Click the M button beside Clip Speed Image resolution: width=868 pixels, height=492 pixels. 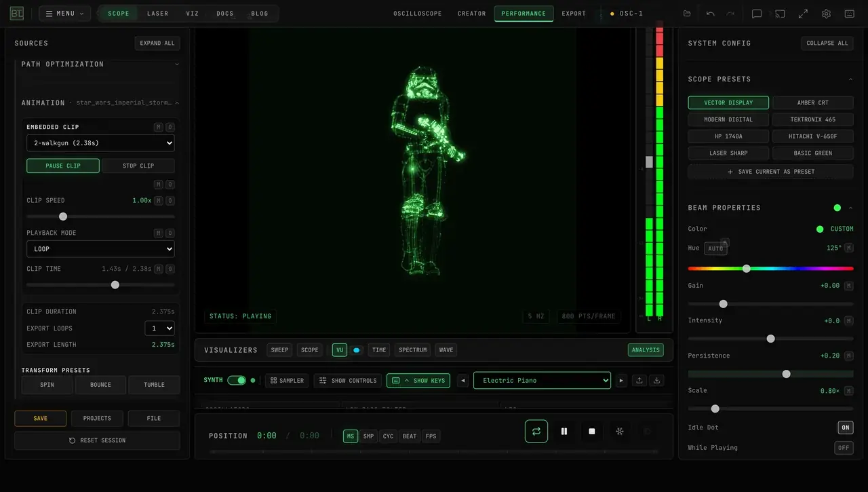[x=158, y=200]
